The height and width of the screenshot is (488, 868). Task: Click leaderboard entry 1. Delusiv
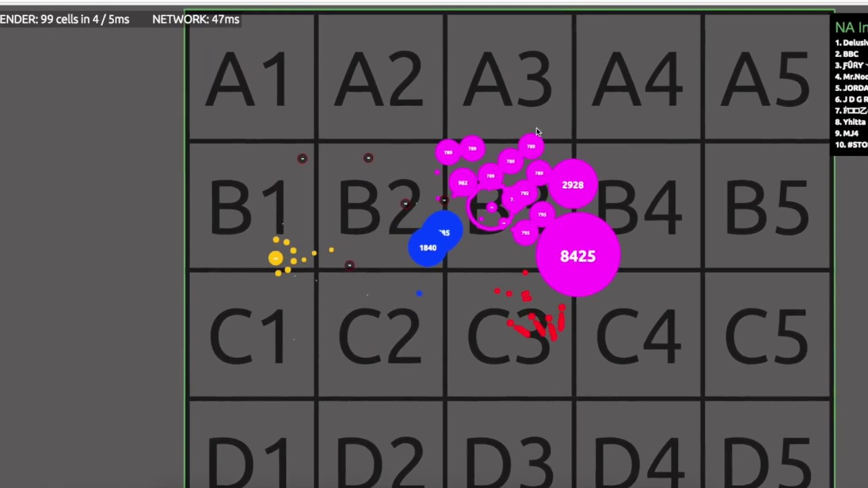[851, 43]
